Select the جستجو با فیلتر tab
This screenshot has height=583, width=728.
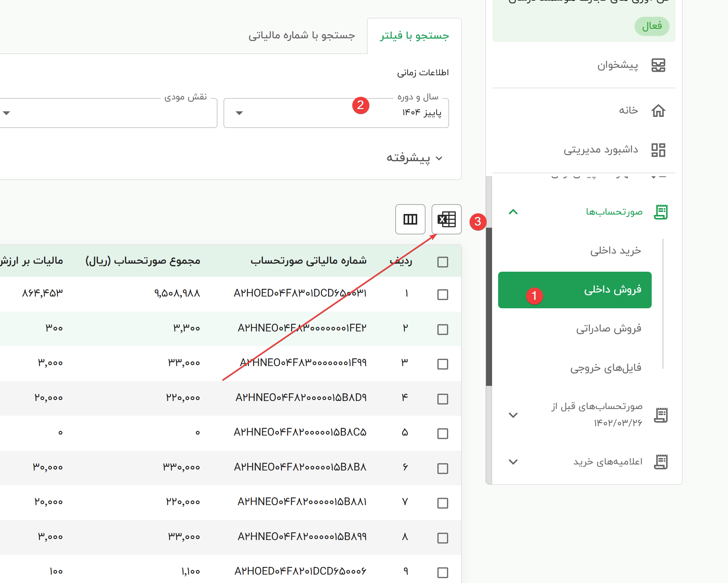point(414,35)
